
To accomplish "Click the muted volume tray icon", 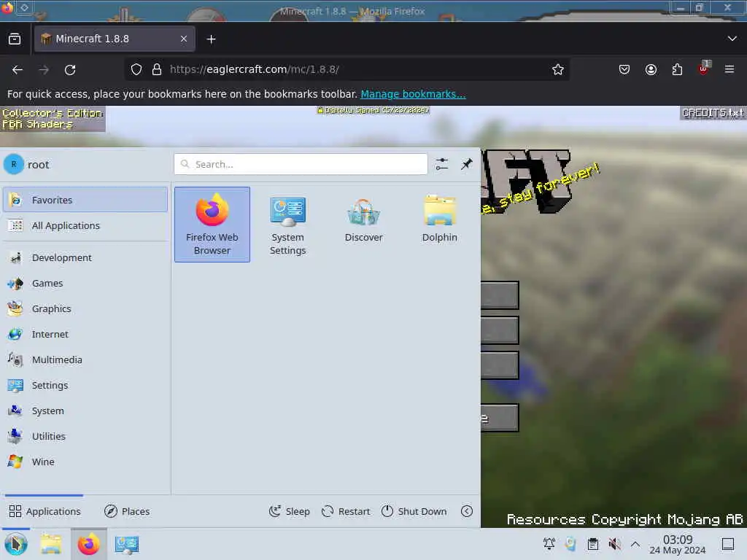I will 614,544.
